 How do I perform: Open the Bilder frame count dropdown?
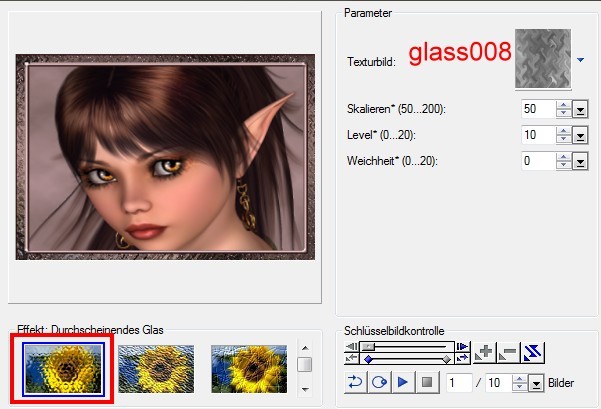(x=536, y=383)
